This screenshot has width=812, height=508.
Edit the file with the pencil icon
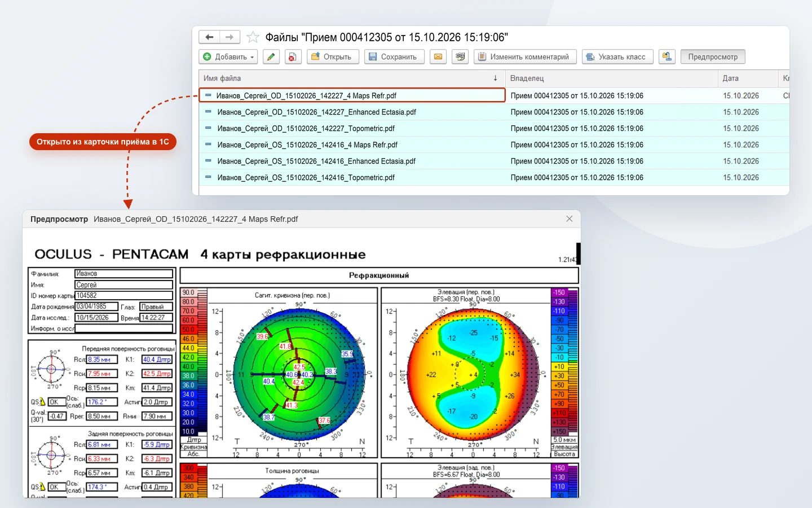click(271, 56)
